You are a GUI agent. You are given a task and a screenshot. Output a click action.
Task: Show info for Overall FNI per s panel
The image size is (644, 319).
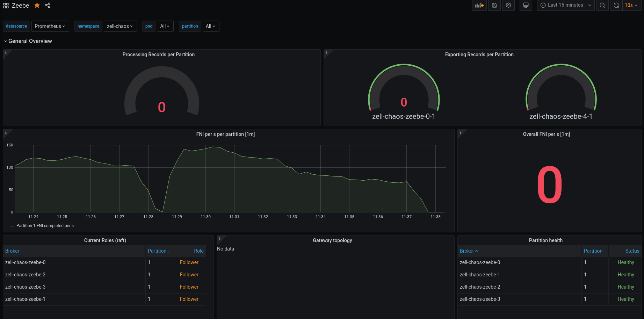(460, 132)
